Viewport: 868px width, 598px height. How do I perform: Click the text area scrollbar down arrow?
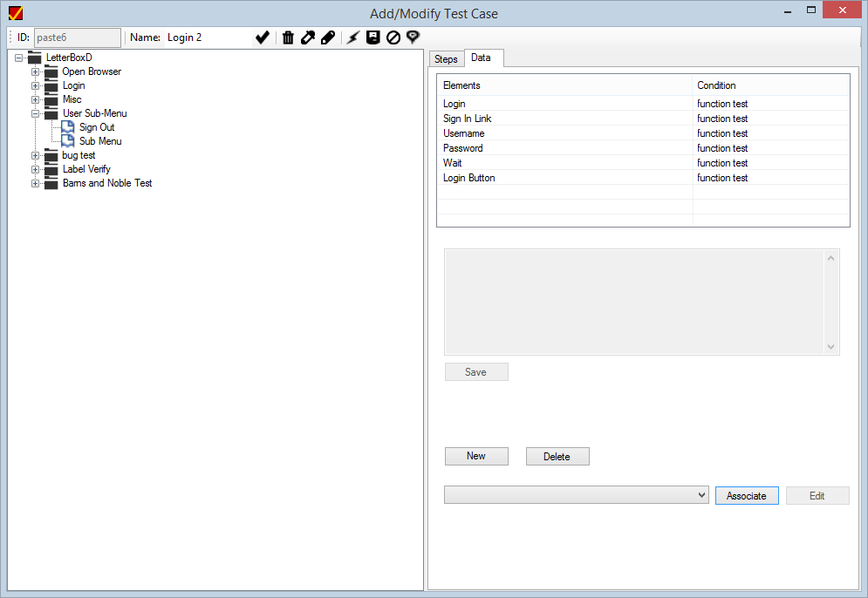tap(830, 346)
